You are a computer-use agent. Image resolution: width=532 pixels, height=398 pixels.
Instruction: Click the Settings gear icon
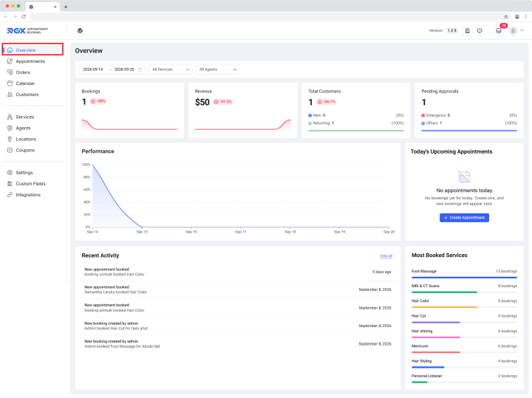[10, 173]
